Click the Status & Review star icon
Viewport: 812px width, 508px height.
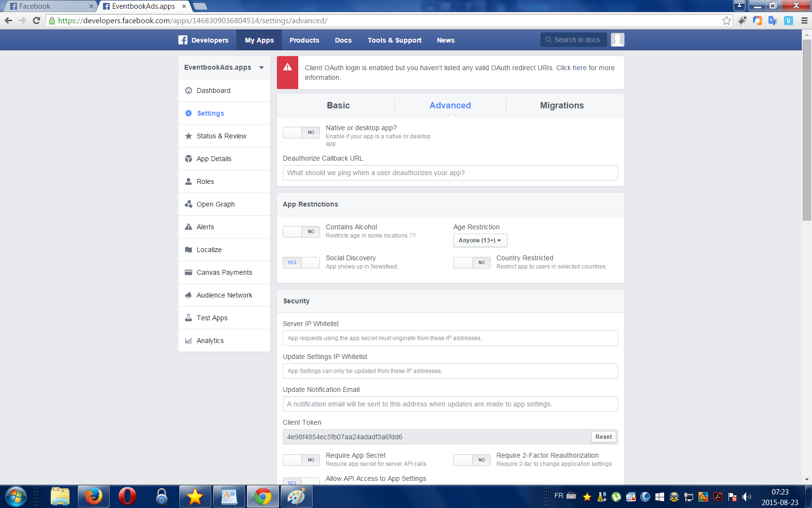(188, 136)
